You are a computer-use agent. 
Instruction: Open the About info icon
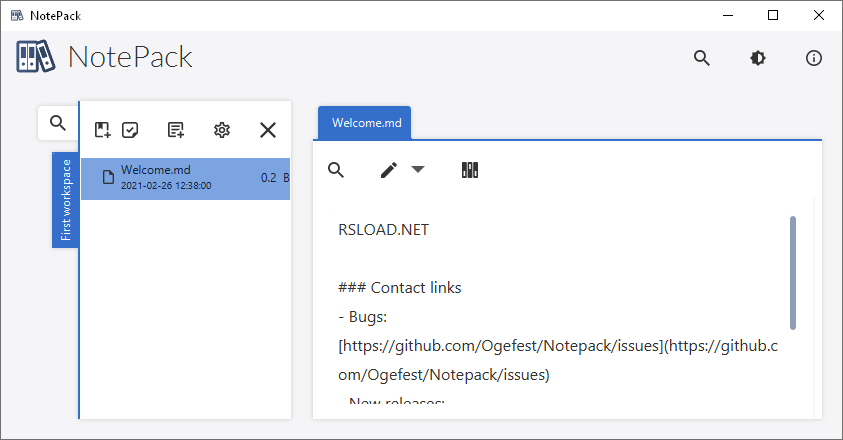[814, 58]
